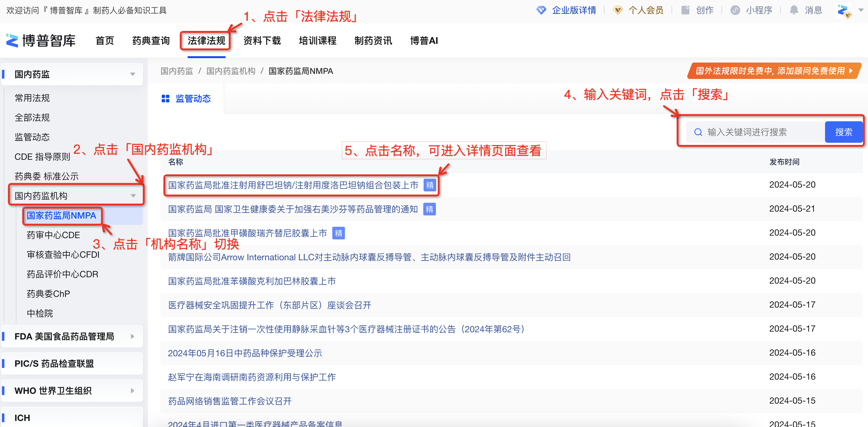
Task: Click 国内药监机构 breadcrumb link
Action: point(231,71)
